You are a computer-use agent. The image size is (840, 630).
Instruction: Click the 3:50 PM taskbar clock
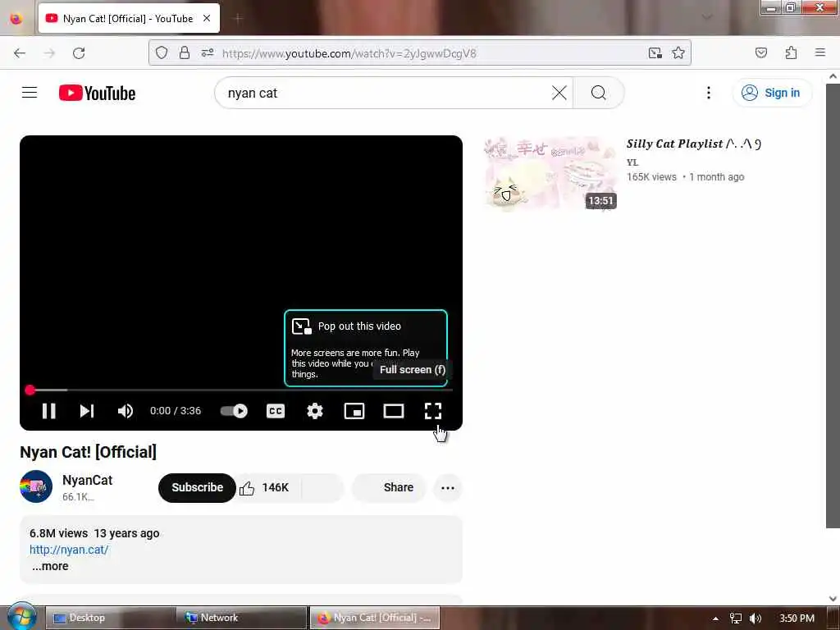coord(797,619)
